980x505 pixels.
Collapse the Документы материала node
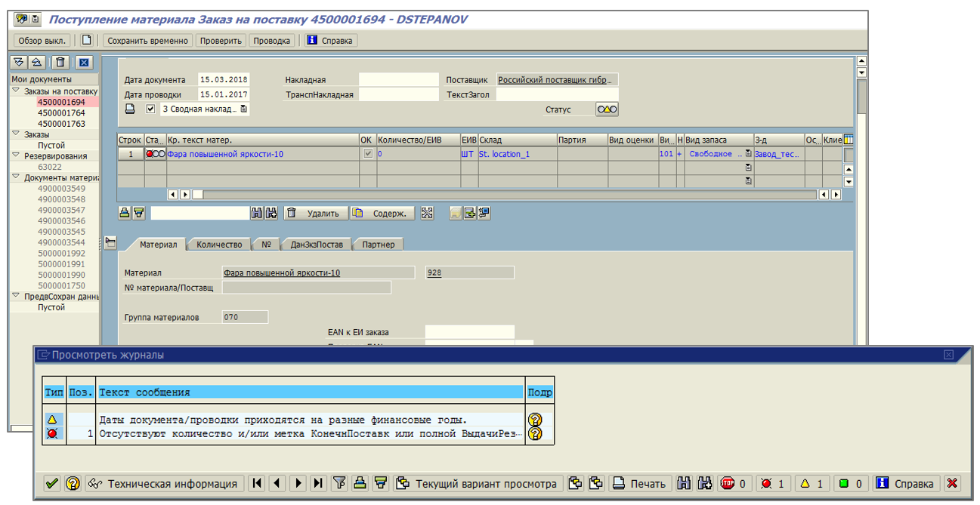click(16, 177)
